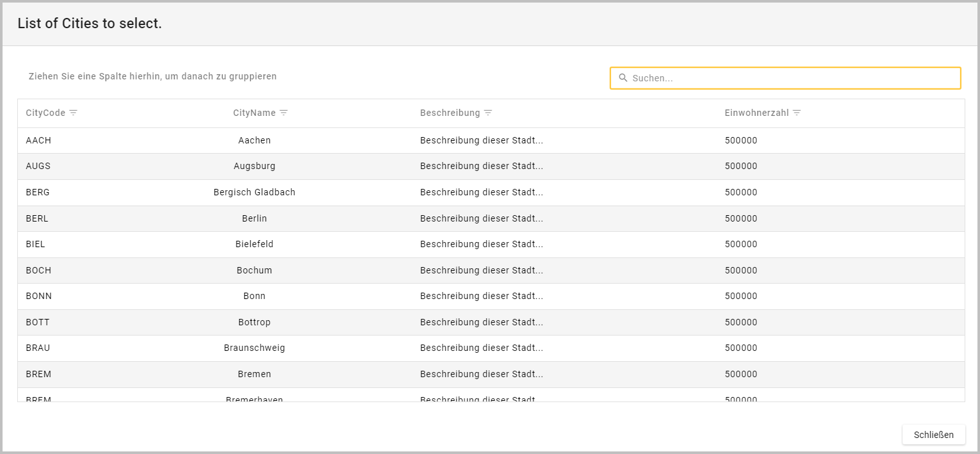Select the Braunschweig row

pos(254,348)
